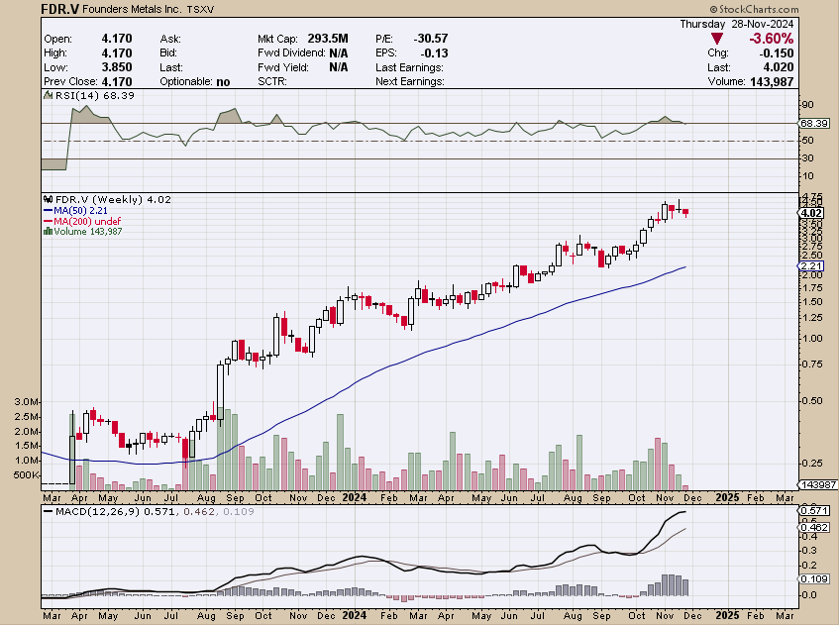This screenshot has width=840, height=625.
Task: Click the Optionable value no
Action: coord(224,81)
